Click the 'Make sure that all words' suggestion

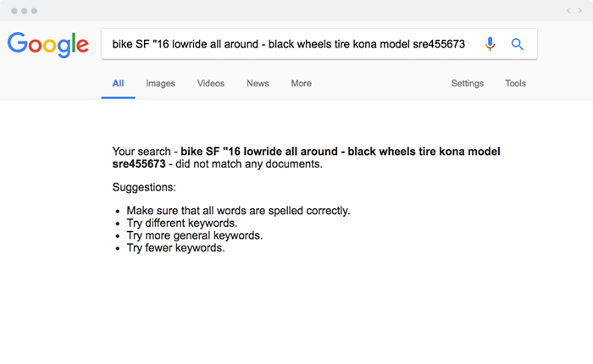pos(238,211)
